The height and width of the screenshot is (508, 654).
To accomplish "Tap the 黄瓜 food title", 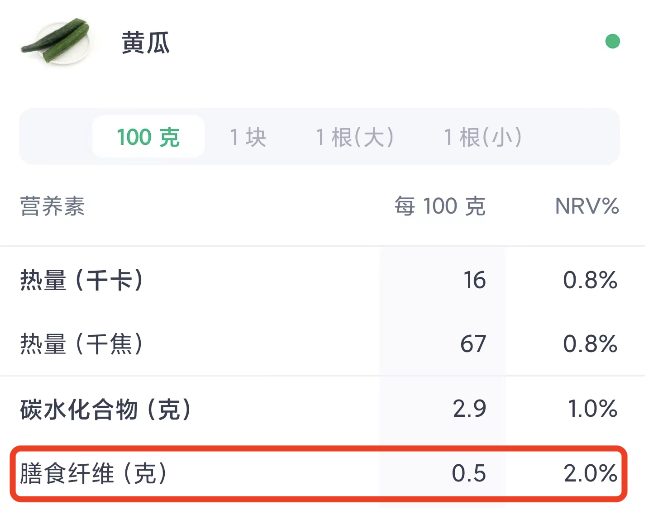I will click(146, 43).
